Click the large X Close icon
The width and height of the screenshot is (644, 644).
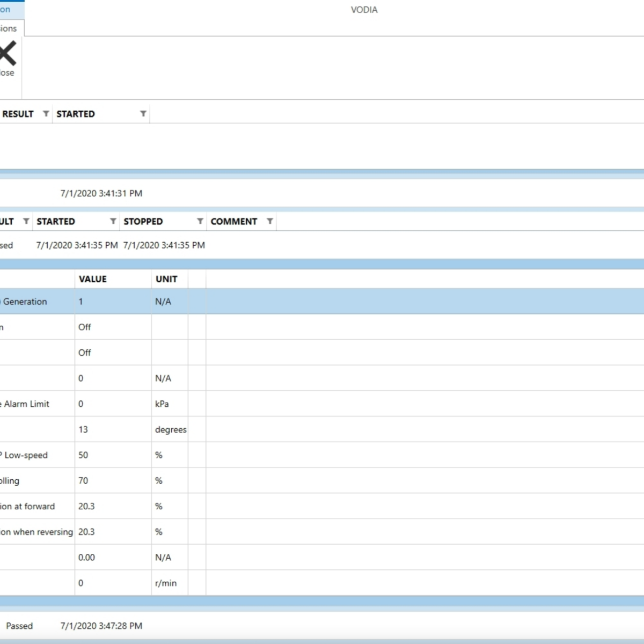click(8, 54)
